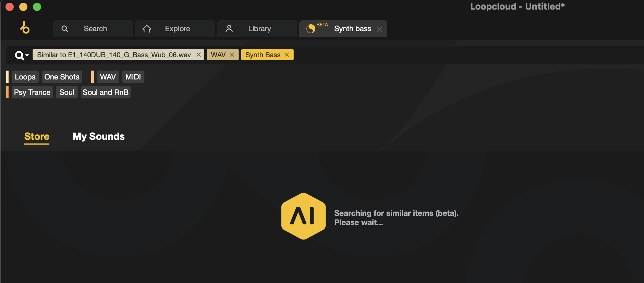
Task: Toggle the One Shots filter
Action: point(62,77)
